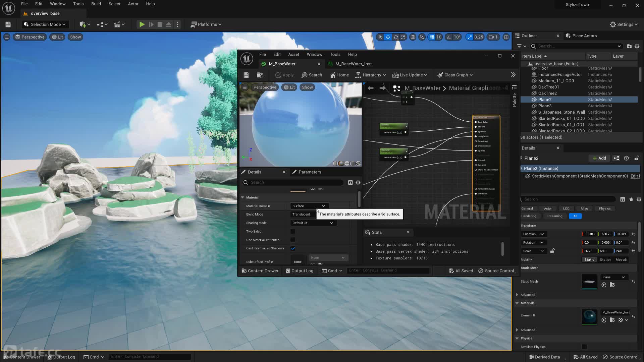
Task: Enable the Use Material Attributes checkbox
Action: coord(293,240)
